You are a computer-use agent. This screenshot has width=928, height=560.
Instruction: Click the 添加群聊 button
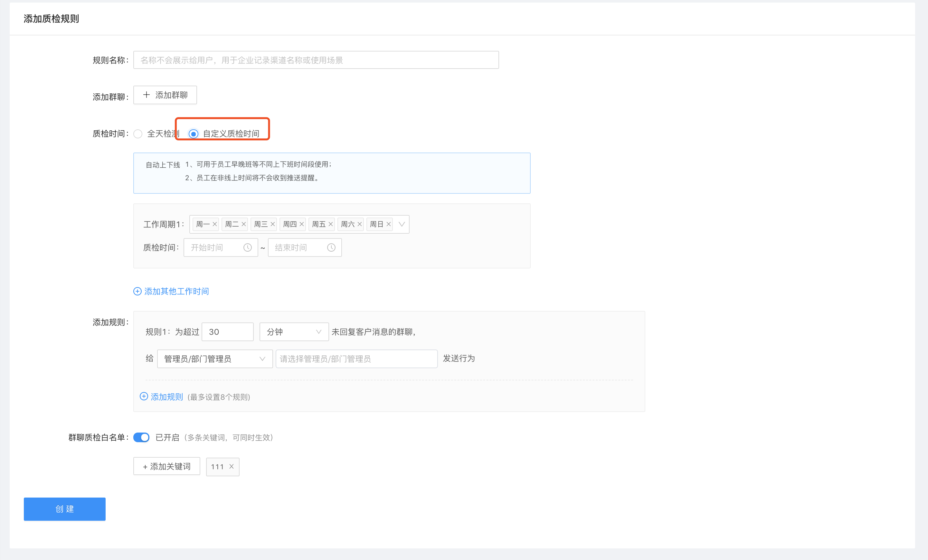(x=165, y=95)
